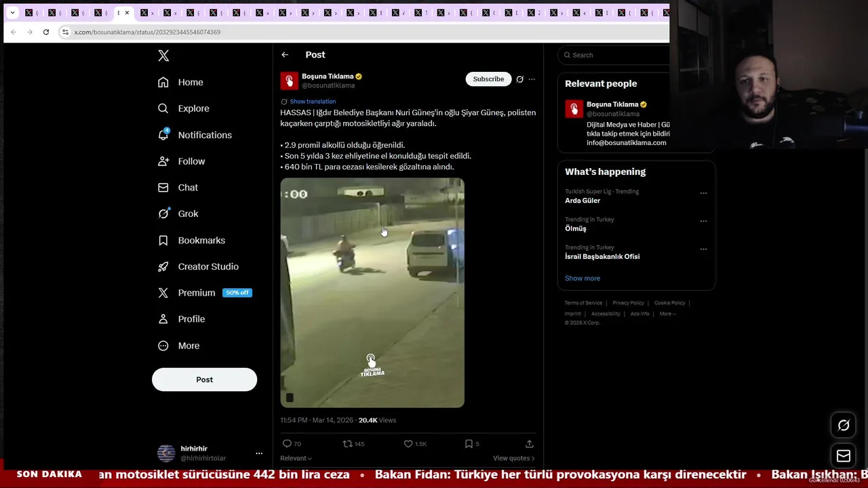Go back with the Post header arrow

click(x=285, y=55)
